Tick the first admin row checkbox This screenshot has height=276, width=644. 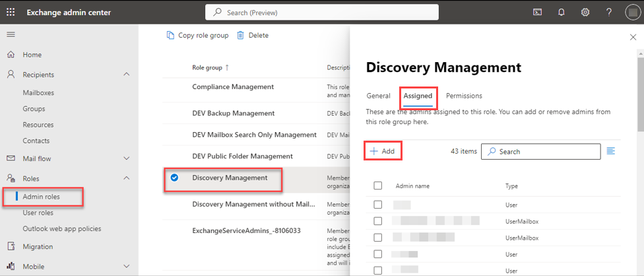click(378, 205)
